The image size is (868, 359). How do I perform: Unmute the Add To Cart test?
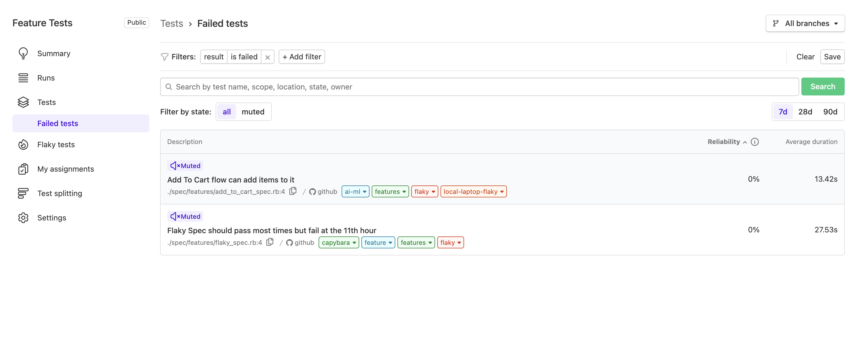pyautogui.click(x=185, y=165)
